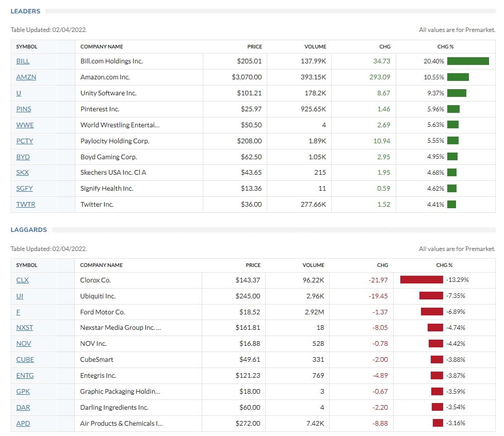Select the Graphic Packaging Holdin... name
The width and height of the screenshot is (504, 436).
tap(120, 391)
